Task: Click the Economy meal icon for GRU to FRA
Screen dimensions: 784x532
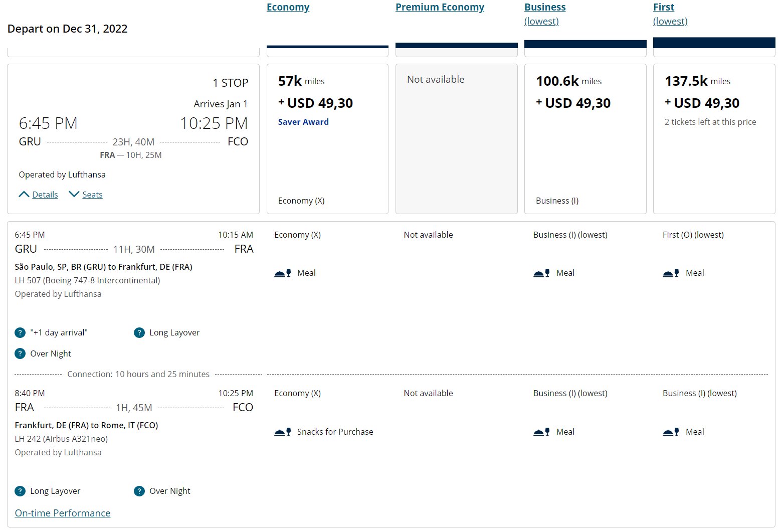Action: pyautogui.click(x=283, y=273)
